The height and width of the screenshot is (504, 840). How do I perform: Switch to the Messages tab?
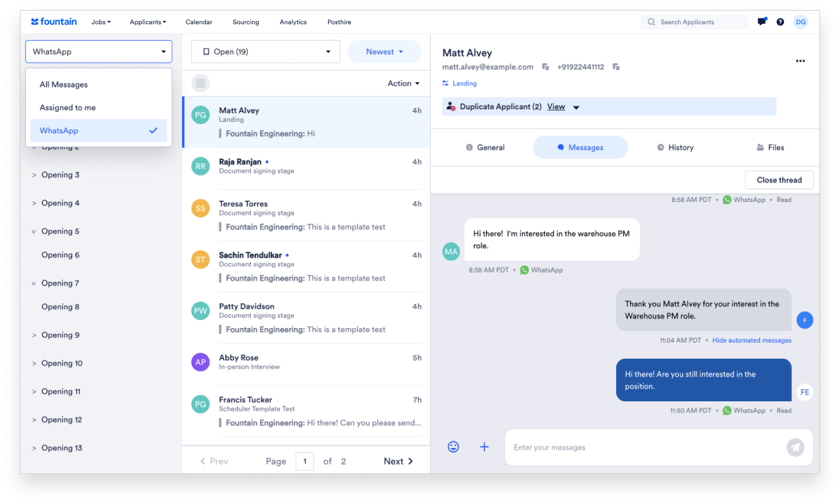click(x=581, y=147)
